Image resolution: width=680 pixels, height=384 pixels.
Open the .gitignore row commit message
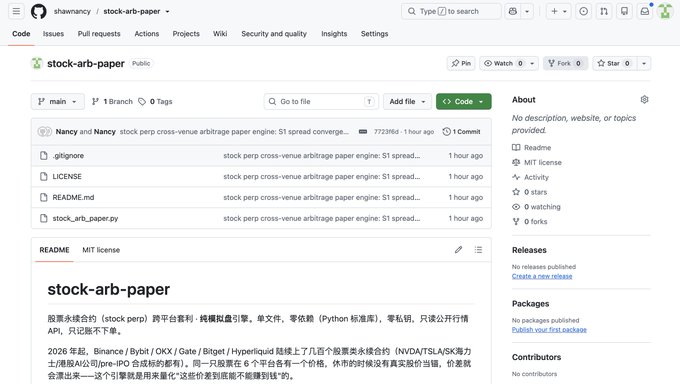[x=321, y=155]
